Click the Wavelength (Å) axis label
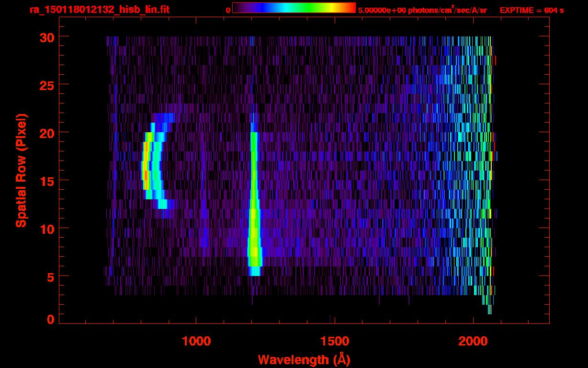 (x=304, y=359)
